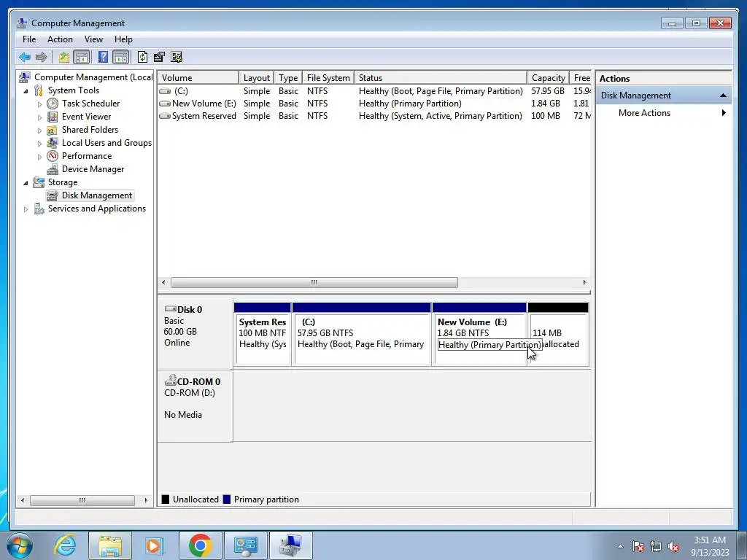Click the Storage icon in tree
This screenshot has height=560, width=747.
pos(39,182)
